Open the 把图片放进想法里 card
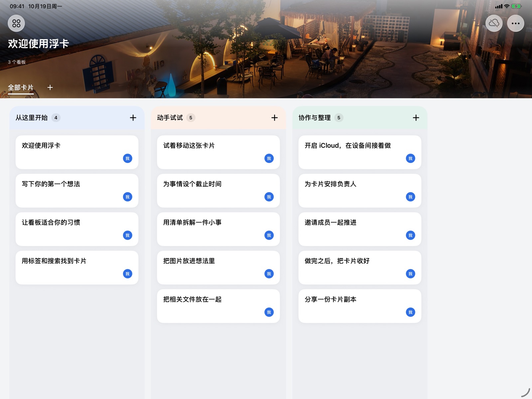The height and width of the screenshot is (399, 532). pos(218,268)
